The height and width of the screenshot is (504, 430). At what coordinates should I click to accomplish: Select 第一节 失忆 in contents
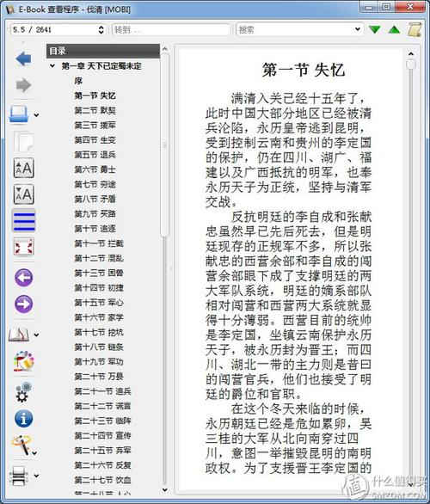[x=95, y=95]
